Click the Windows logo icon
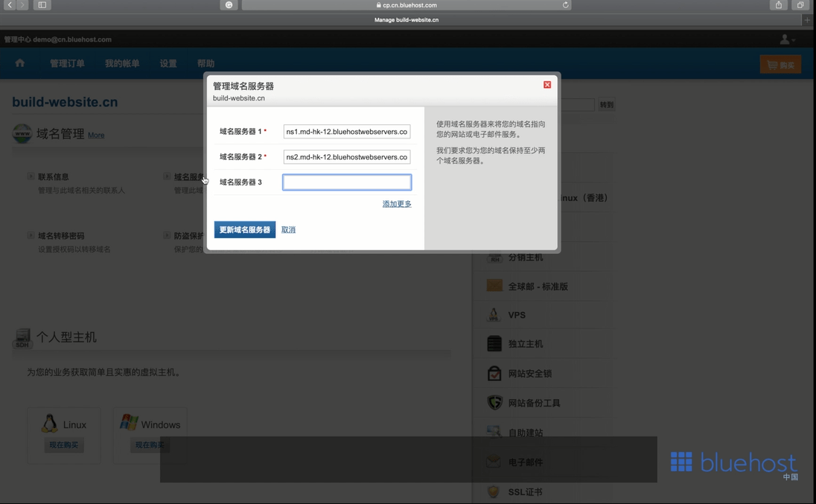Viewport: 816px width, 504px height. (129, 422)
